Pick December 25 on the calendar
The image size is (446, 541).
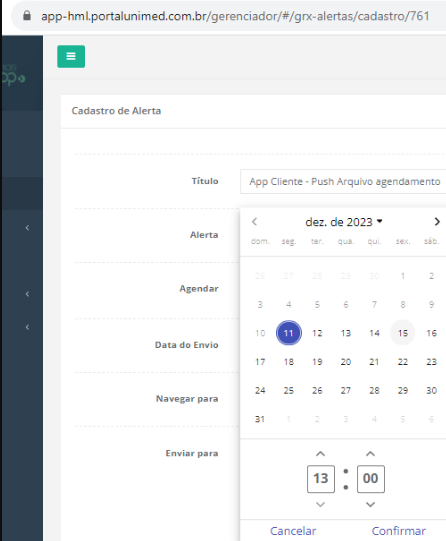(289, 391)
